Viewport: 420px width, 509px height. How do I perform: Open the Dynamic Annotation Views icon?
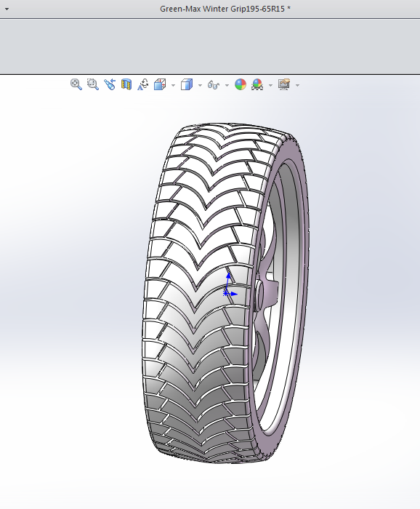(x=143, y=84)
